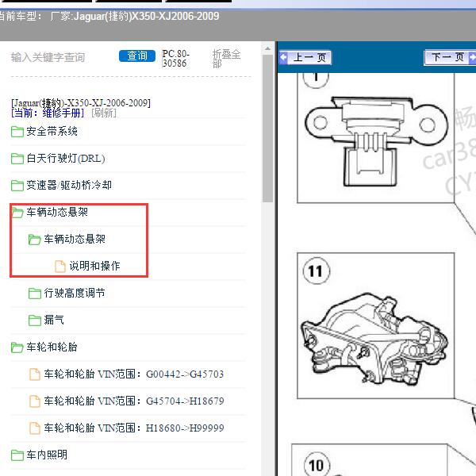476x476 pixels.
Task: Click the tree panel scrollbar thumb
Action: click(x=267, y=129)
